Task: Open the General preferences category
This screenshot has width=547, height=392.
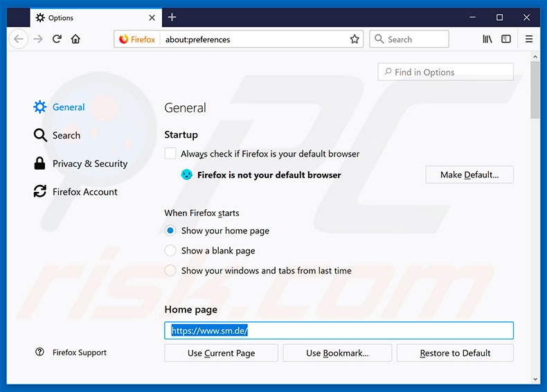Action: coord(59,107)
